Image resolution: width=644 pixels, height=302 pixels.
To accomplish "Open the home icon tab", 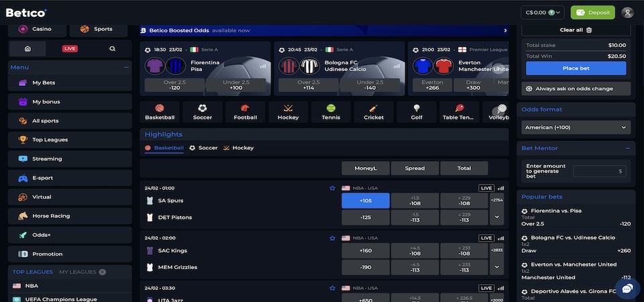I will point(28,48).
